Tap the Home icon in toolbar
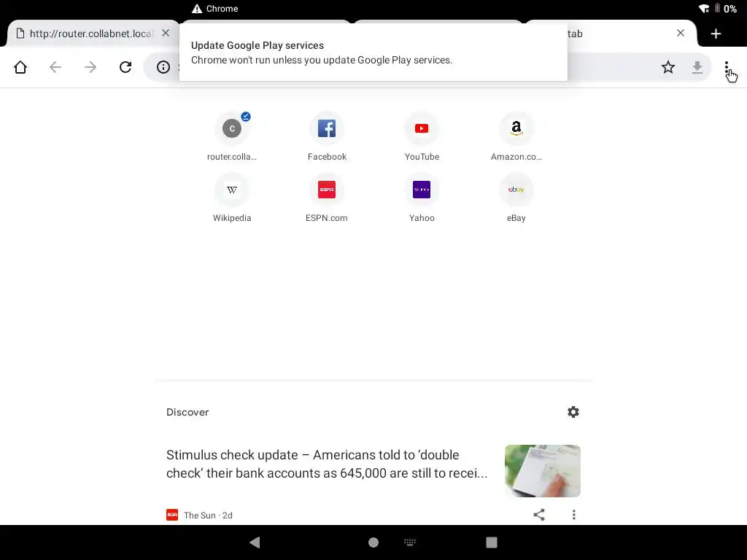This screenshot has width=747, height=560. pyautogui.click(x=20, y=67)
